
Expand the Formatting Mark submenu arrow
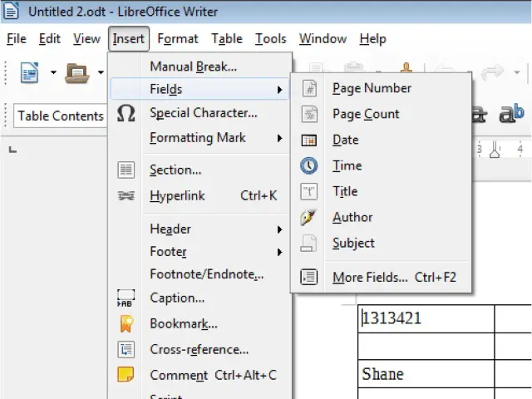tap(279, 138)
